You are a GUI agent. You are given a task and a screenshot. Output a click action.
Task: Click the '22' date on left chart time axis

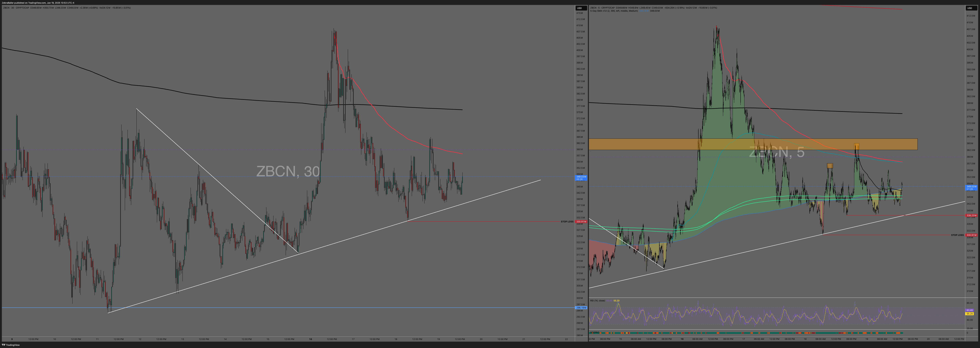pyautogui.click(x=566, y=339)
